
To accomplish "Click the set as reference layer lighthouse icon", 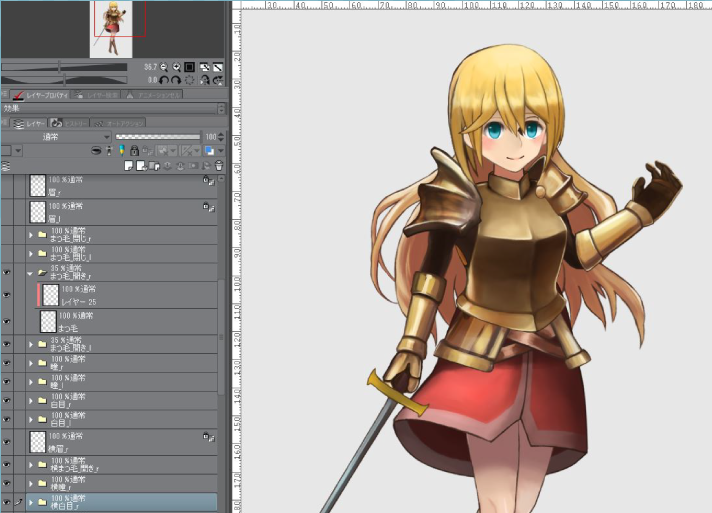I will tap(109, 150).
